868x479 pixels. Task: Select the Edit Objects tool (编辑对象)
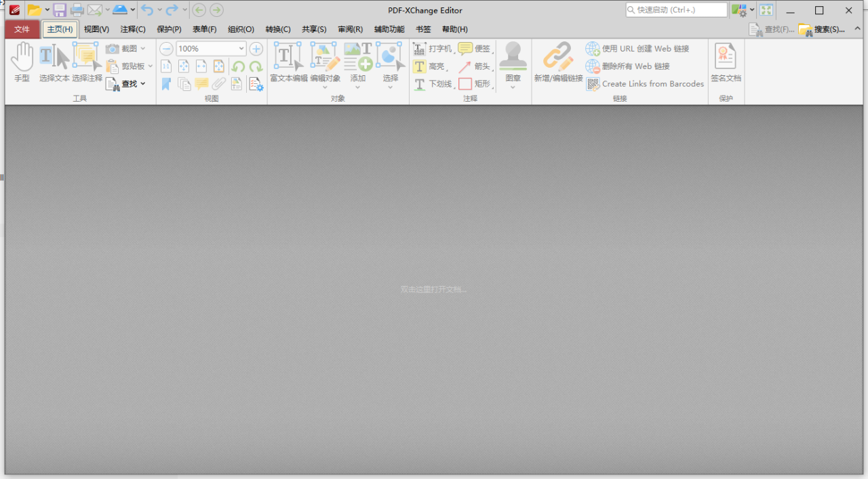click(324, 63)
